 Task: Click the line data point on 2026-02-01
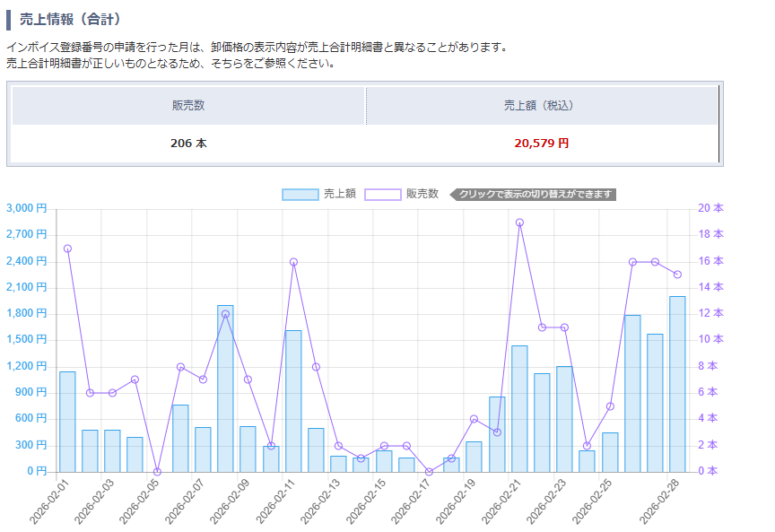point(67,249)
